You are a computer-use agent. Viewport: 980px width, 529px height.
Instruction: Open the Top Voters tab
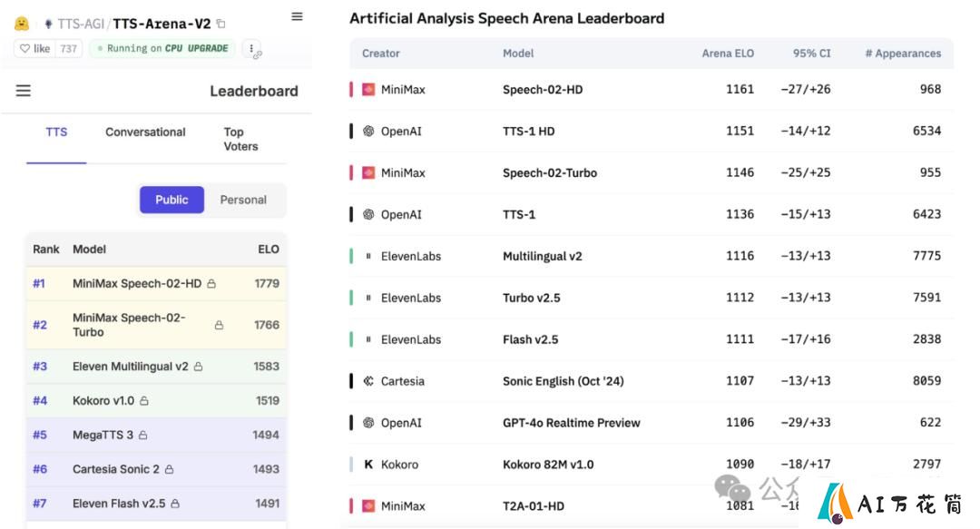(x=240, y=139)
